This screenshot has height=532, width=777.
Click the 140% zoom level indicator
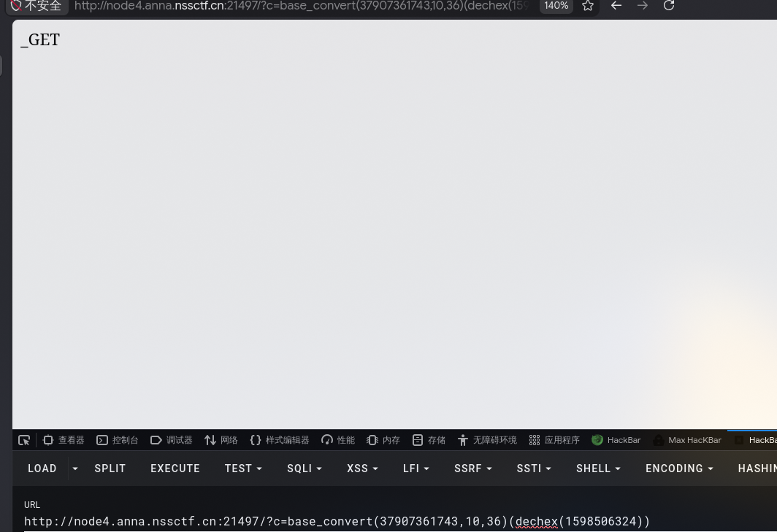tap(556, 6)
